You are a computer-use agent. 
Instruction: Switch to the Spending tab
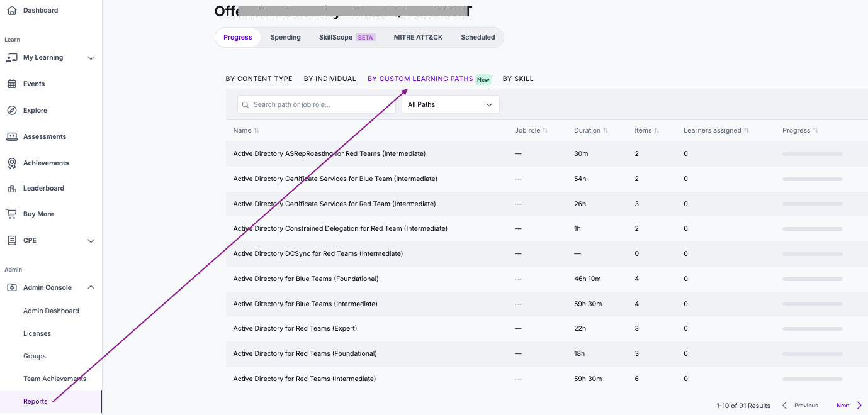[286, 37]
